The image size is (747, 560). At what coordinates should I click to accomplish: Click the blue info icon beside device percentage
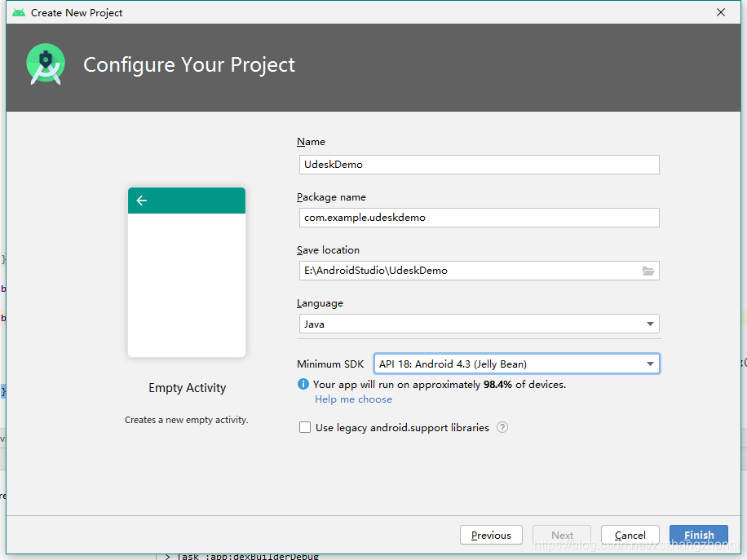tap(303, 384)
